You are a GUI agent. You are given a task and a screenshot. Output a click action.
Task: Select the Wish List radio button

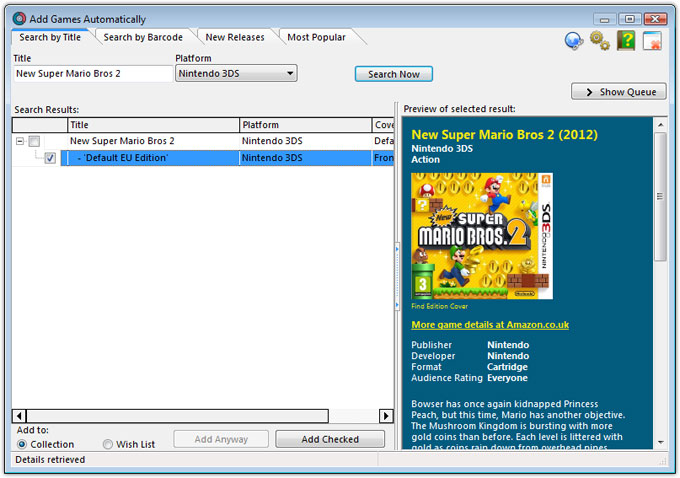point(108,444)
